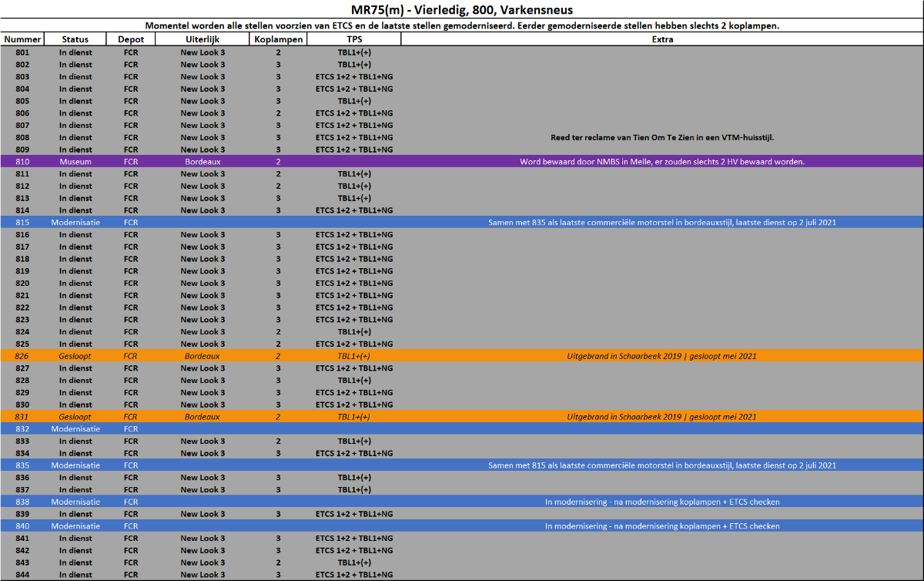Select the TPS cell of row 805
The height and width of the screenshot is (581, 924).
[x=353, y=101]
